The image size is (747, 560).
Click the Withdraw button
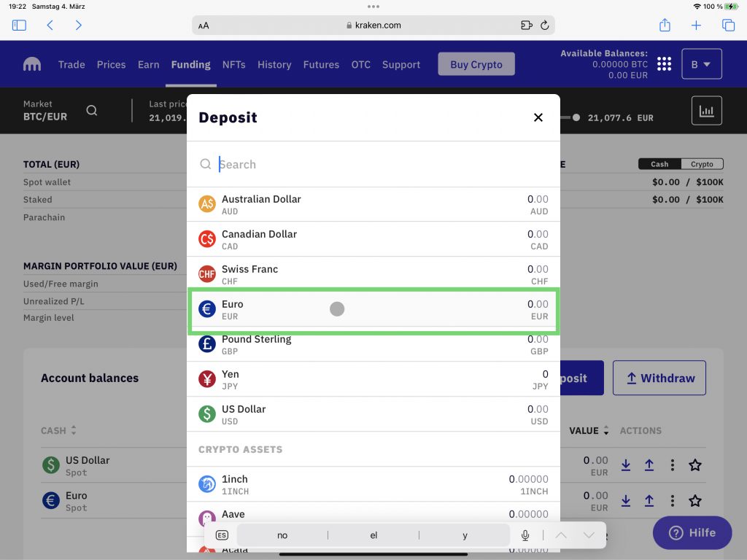point(659,378)
